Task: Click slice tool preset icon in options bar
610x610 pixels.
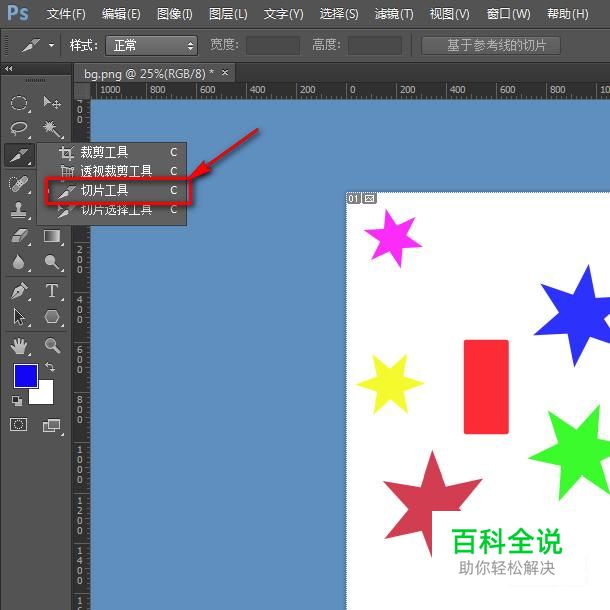Action: (x=31, y=45)
